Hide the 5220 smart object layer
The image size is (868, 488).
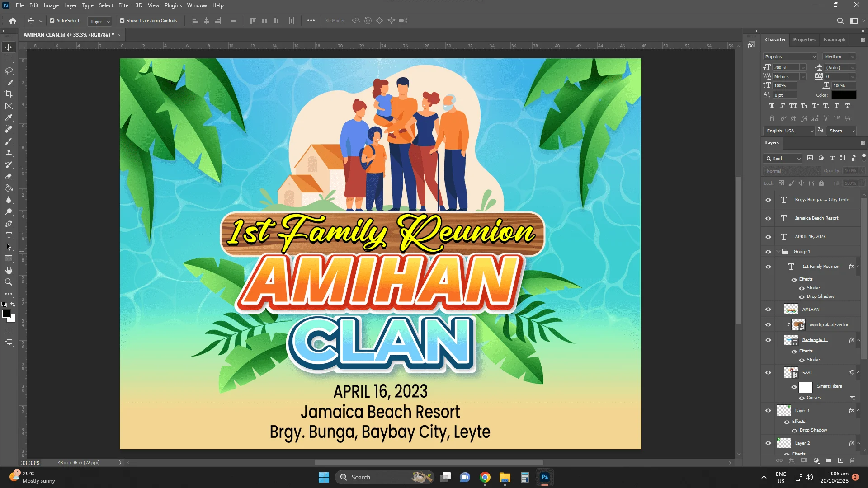768,373
